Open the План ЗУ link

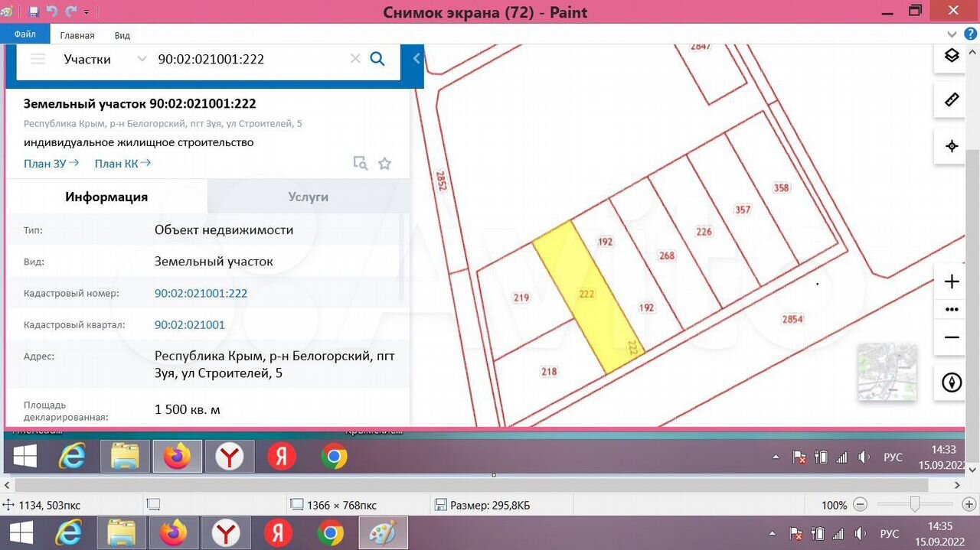pyautogui.click(x=51, y=163)
